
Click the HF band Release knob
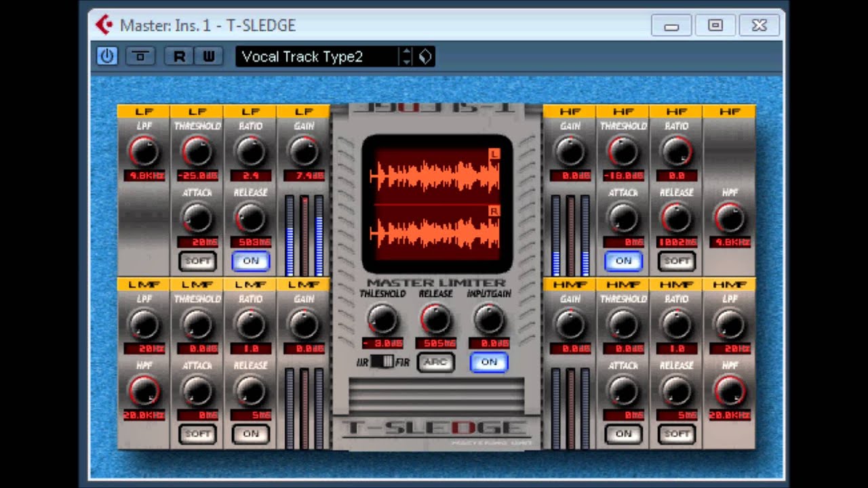[x=677, y=218]
